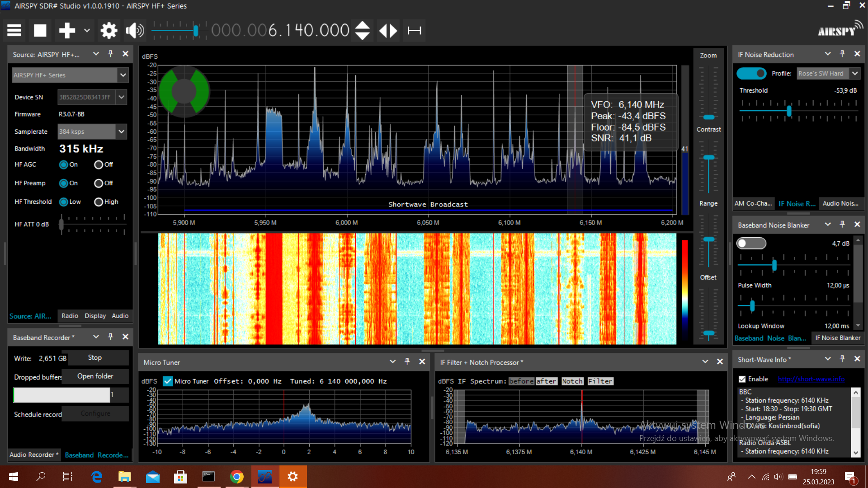Click Stop in Baseband Recorder
868x488 pixels.
(95, 358)
